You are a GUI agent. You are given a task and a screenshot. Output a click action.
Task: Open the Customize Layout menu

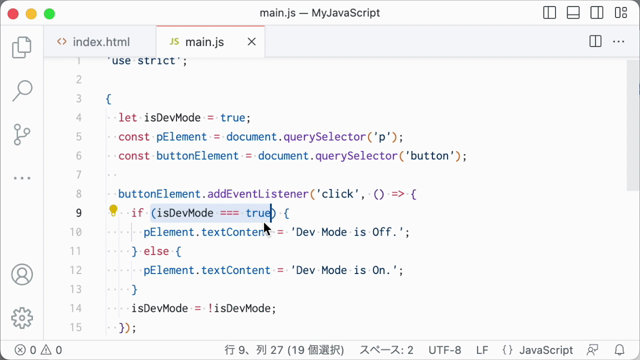tap(621, 13)
